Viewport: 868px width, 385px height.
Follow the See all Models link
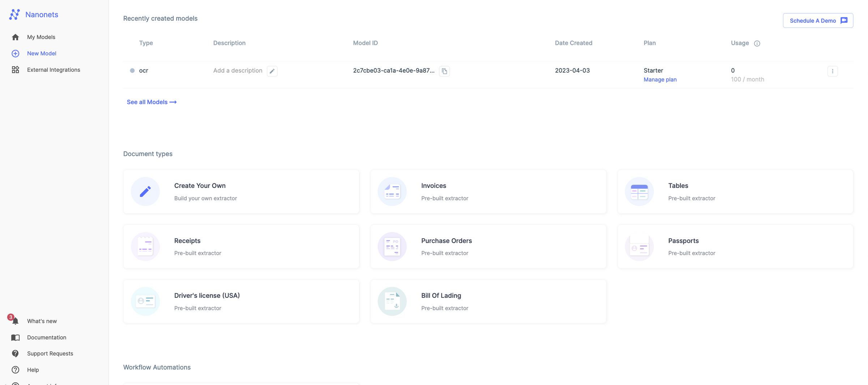[151, 102]
